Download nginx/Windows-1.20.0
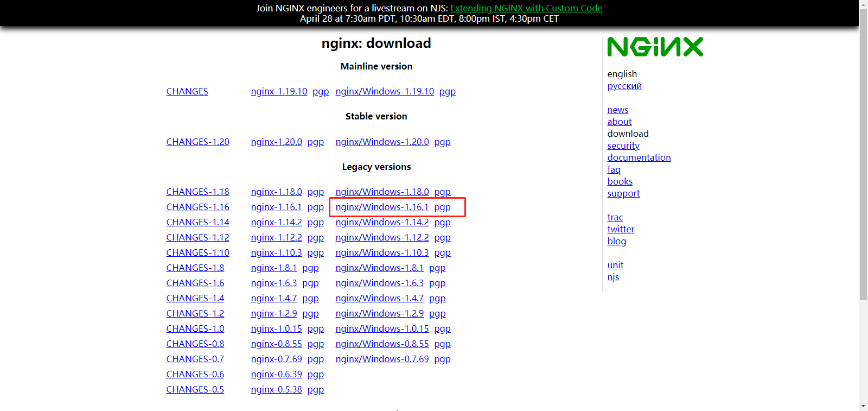Image resolution: width=868 pixels, height=411 pixels. tap(382, 142)
